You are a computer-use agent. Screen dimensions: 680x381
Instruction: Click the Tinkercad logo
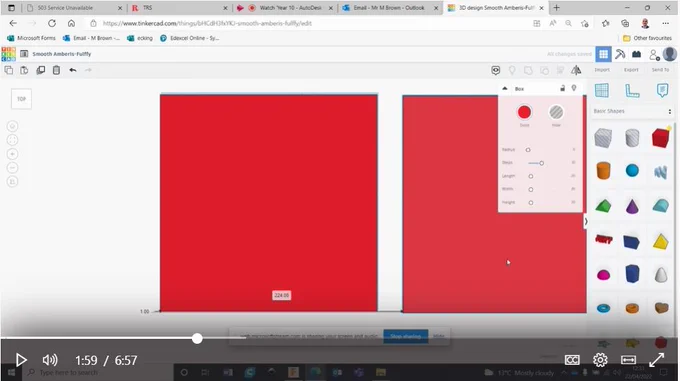point(8,54)
